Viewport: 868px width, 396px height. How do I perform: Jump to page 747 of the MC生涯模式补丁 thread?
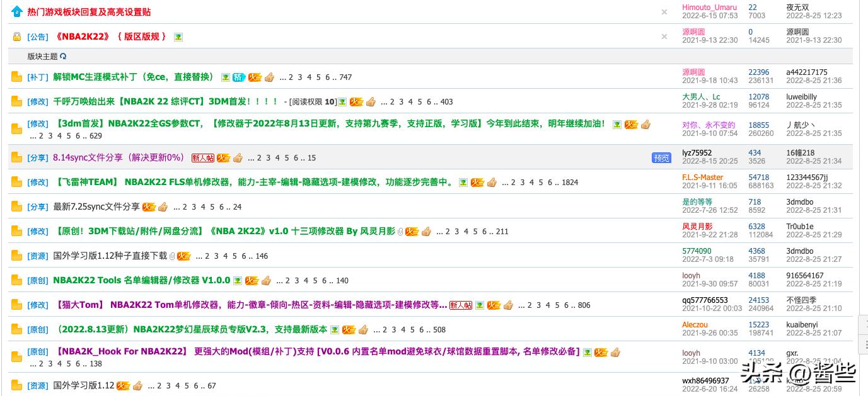[345, 77]
